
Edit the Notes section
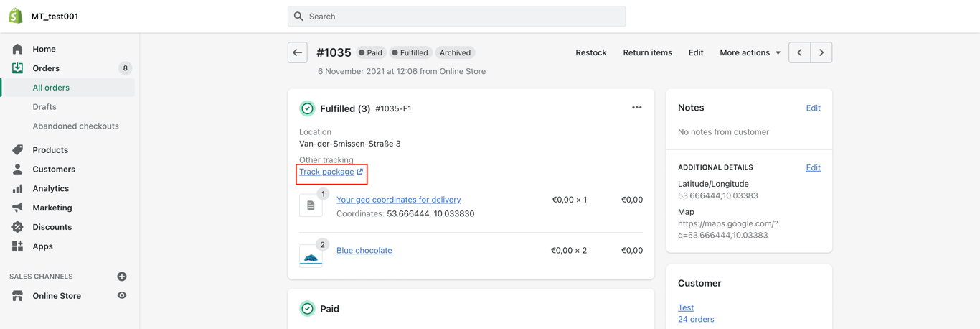click(813, 108)
